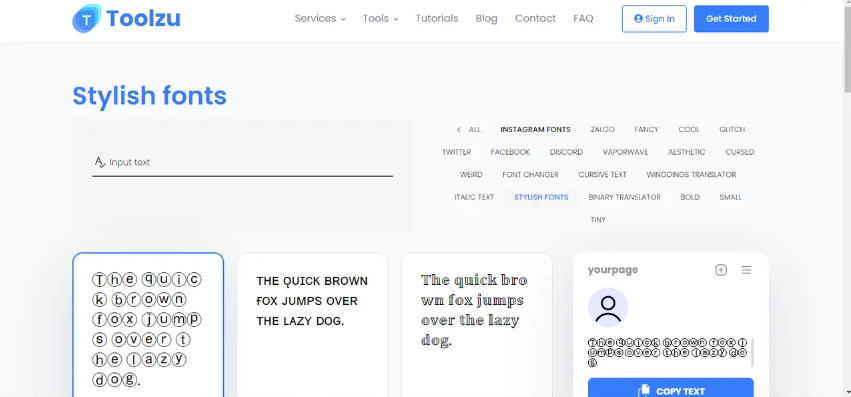This screenshot has height=397, width=851.
Task: Open the FONT CHANGER category
Action: 530,175
